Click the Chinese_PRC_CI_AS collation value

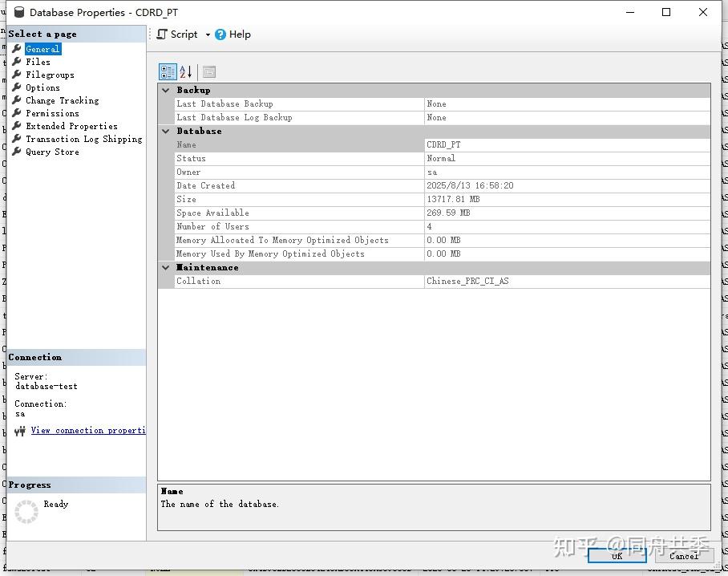(467, 281)
